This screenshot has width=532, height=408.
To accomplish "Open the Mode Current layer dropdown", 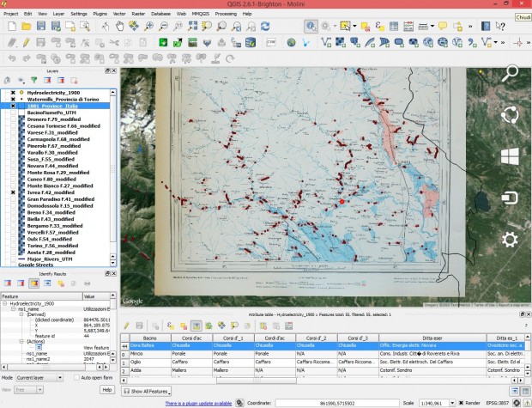I will tap(39, 377).
